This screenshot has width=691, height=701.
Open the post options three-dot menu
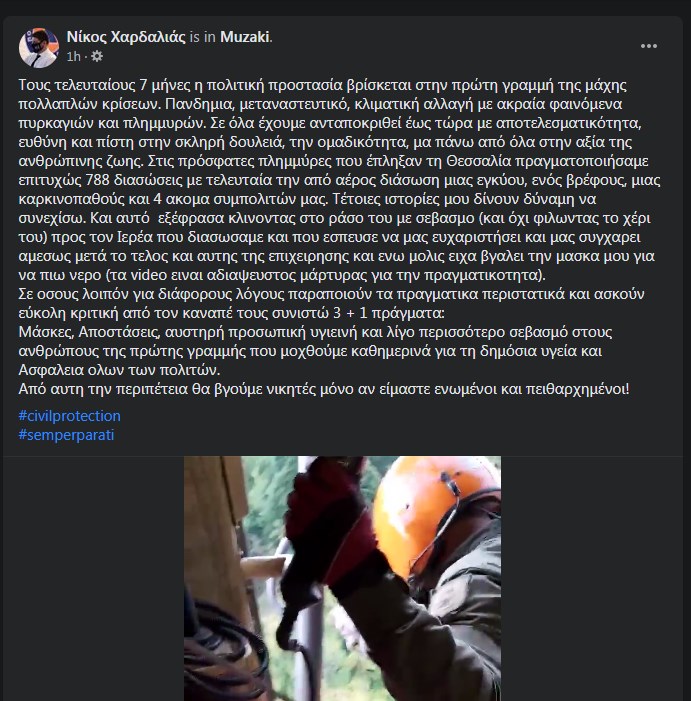point(649,46)
